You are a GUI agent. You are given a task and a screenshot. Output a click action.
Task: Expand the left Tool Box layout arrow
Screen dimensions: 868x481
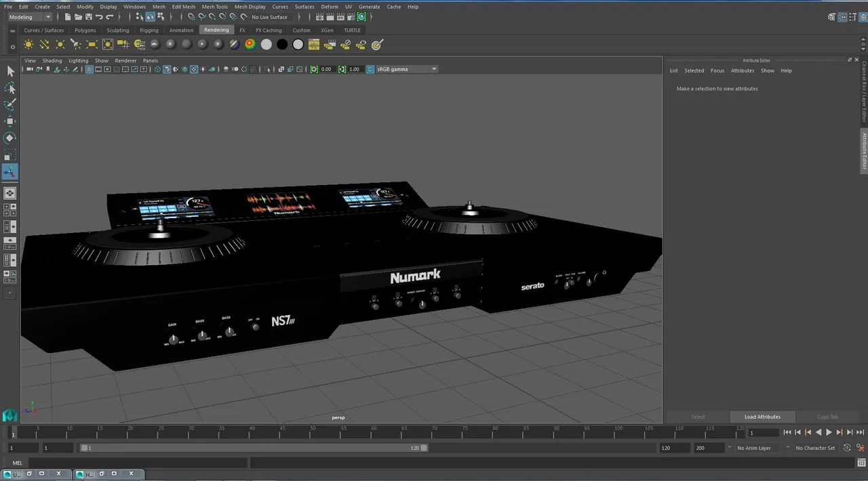10,293
